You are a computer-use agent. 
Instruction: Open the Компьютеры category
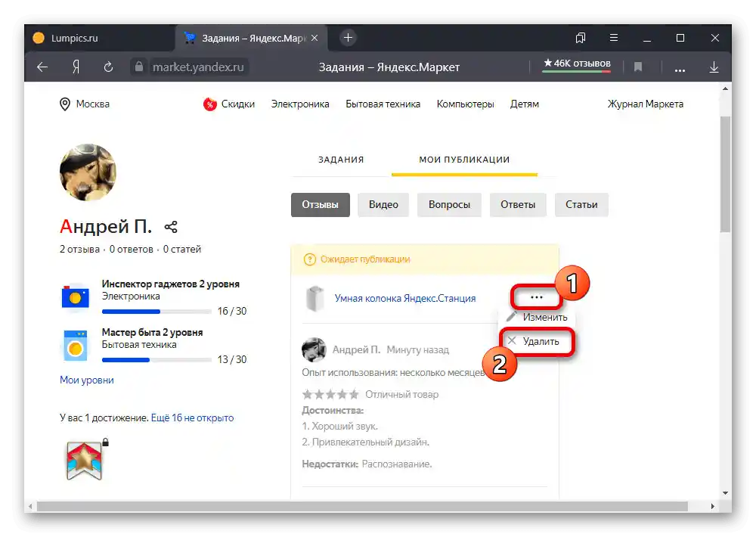(465, 104)
